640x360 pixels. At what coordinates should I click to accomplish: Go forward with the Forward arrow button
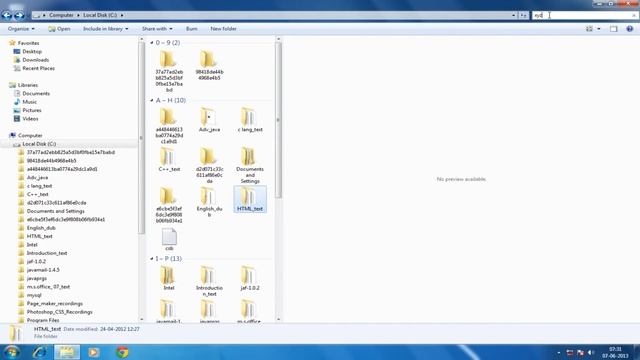pos(19,16)
